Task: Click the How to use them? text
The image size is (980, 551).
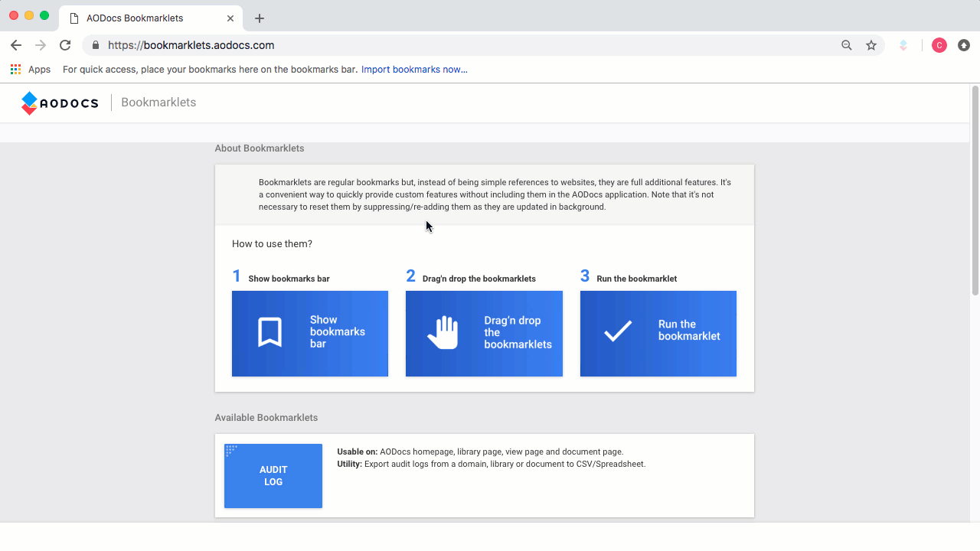Action: [x=272, y=244]
